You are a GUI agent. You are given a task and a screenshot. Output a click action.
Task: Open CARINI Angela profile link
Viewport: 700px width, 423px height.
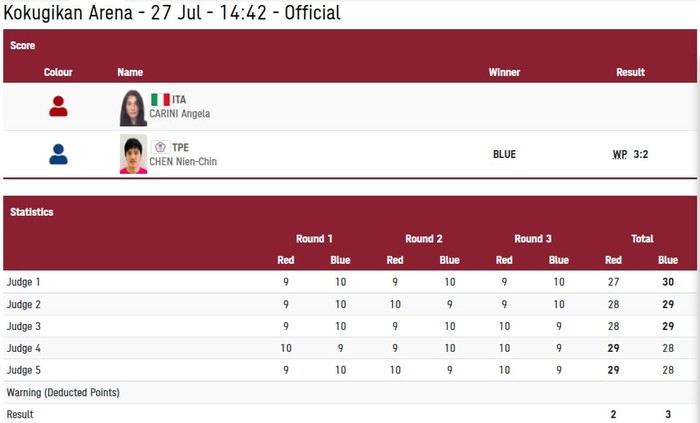(179, 114)
